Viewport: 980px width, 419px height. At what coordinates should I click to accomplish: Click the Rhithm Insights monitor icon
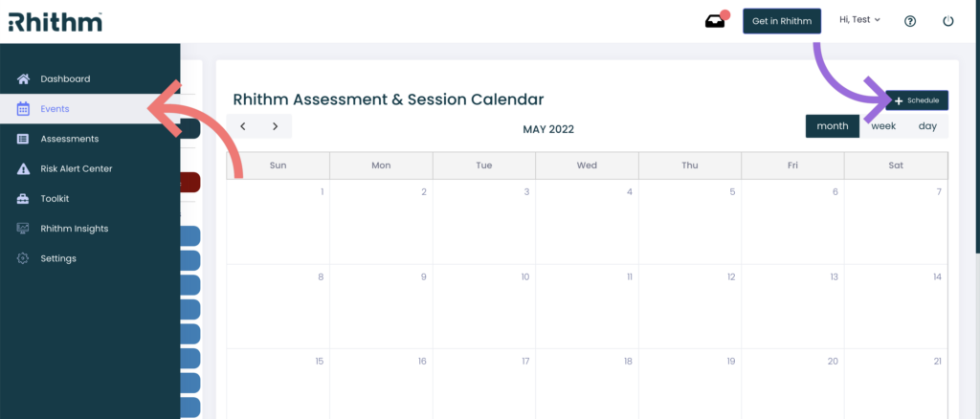point(23,229)
